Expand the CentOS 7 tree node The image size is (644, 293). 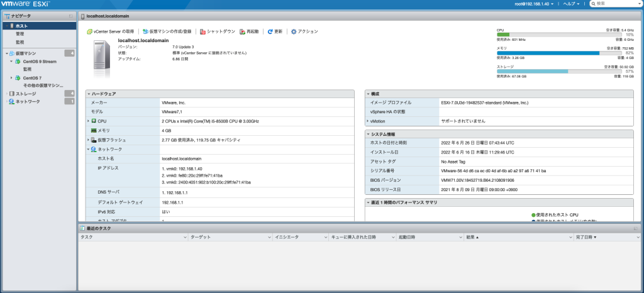click(11, 77)
